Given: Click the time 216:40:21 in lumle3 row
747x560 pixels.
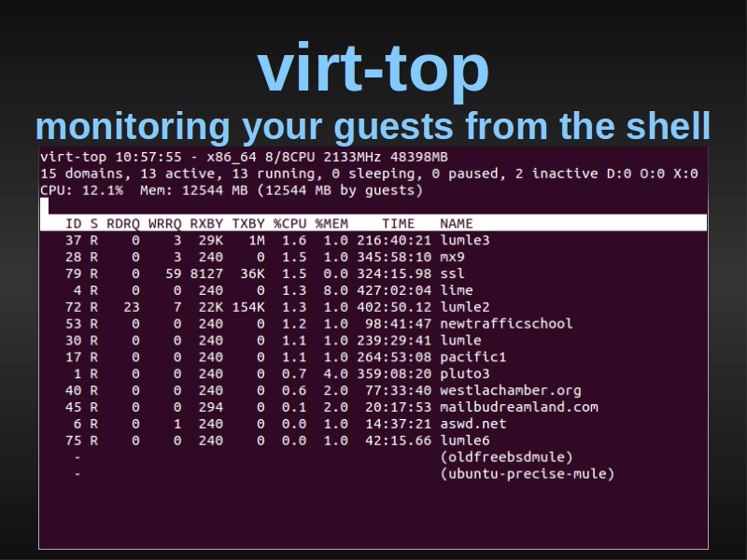Looking at the screenshot, I should (394, 241).
